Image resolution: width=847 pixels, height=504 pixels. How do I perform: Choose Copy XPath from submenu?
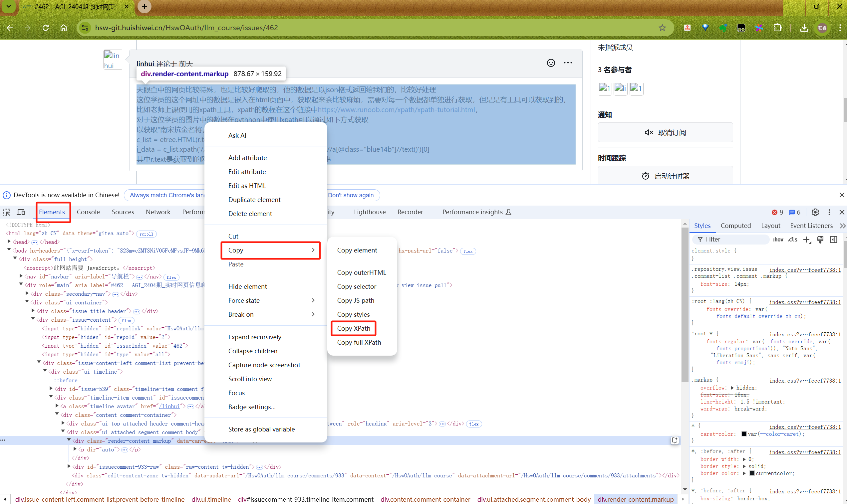pyautogui.click(x=354, y=328)
